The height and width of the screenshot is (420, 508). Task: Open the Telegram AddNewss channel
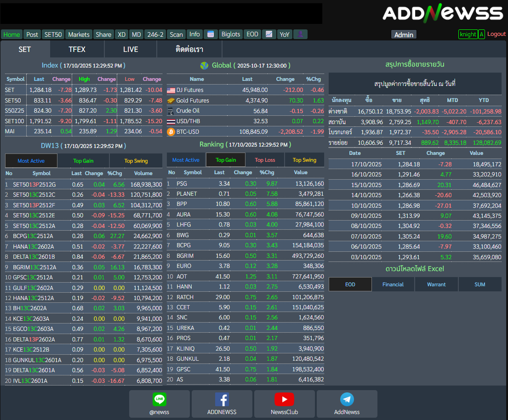click(347, 403)
